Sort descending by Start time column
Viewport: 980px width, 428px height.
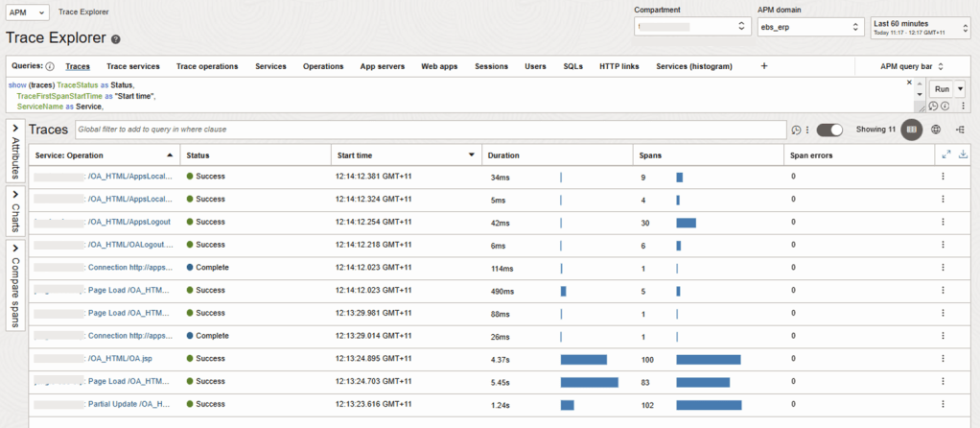tap(471, 155)
